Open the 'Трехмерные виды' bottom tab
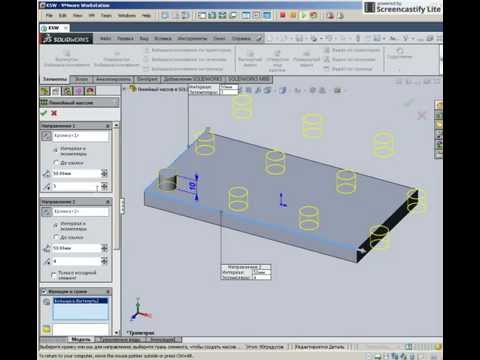480x360 pixels. 121,339
